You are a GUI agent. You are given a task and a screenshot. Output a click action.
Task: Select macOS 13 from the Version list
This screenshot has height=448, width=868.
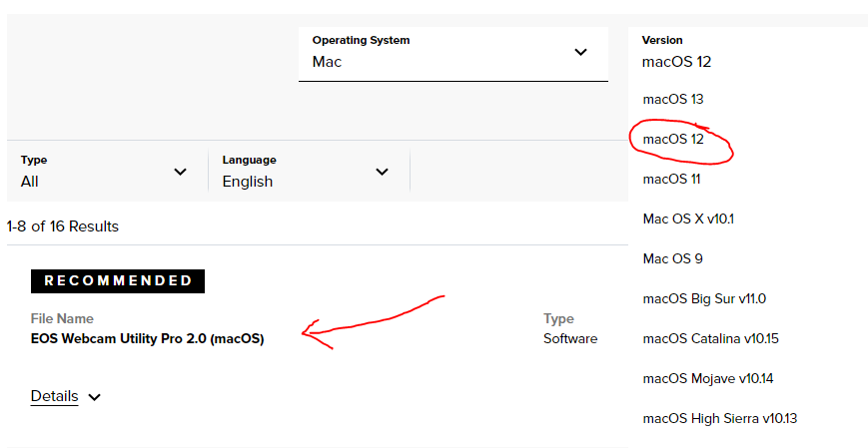(x=673, y=100)
